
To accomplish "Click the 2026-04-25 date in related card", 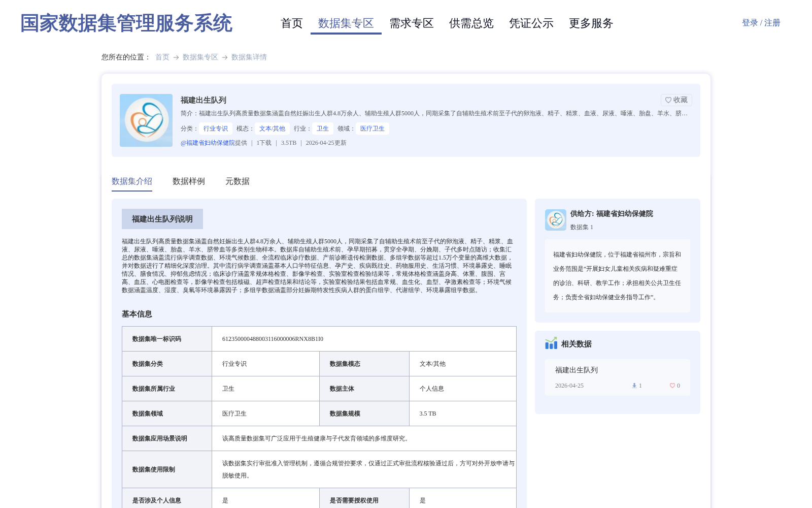I will tap(569, 386).
